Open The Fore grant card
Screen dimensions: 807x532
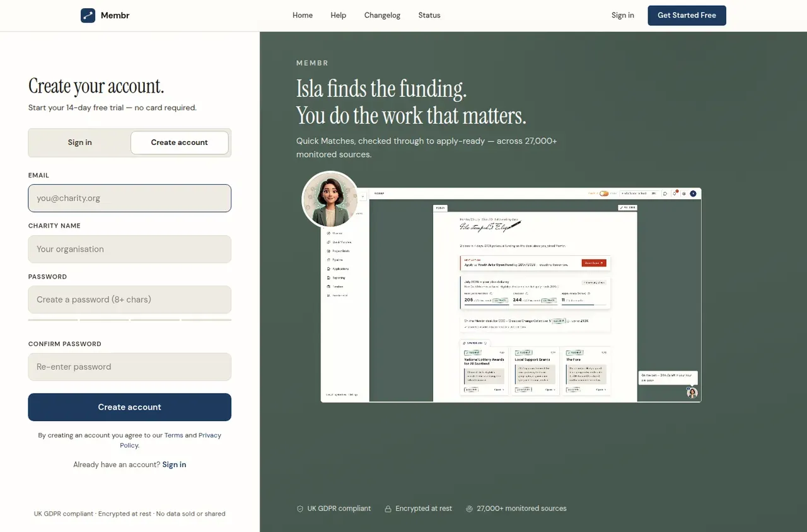pos(586,371)
